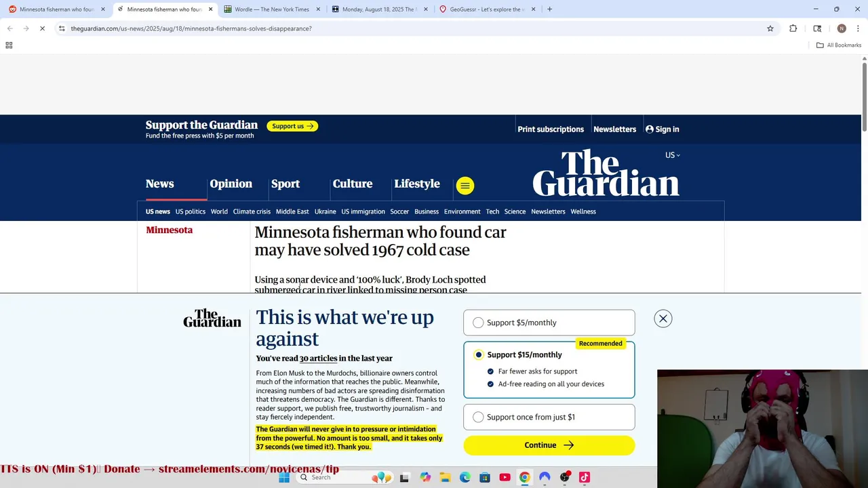The image size is (868, 488).
Task: Select Support once from just $1
Action: (549, 417)
